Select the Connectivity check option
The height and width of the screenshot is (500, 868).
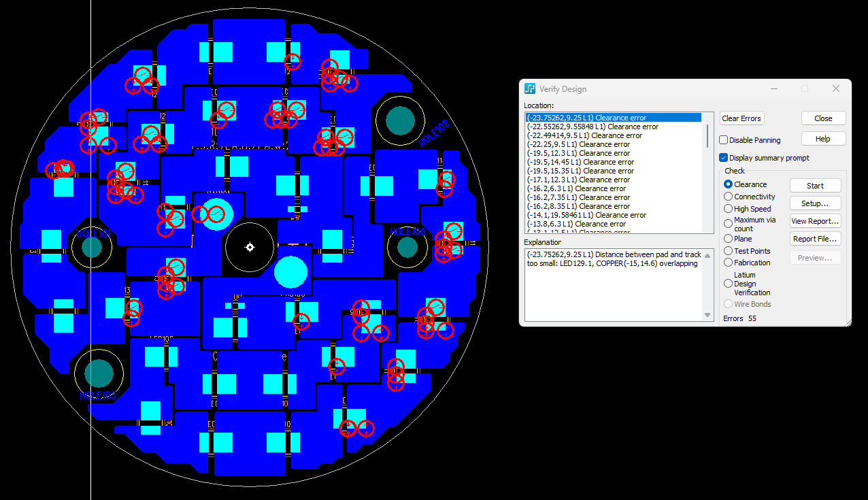[729, 197]
